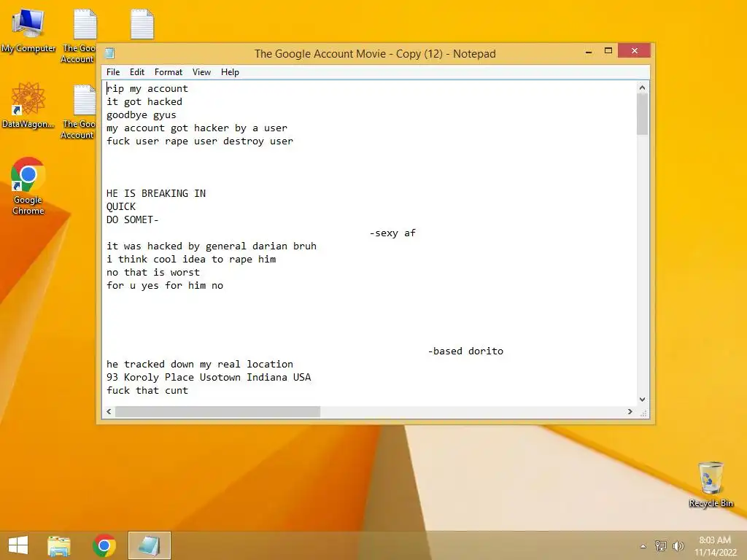Viewport: 747px width, 560px height.
Task: Select the My Computer desktop icon
Action: click(28, 31)
